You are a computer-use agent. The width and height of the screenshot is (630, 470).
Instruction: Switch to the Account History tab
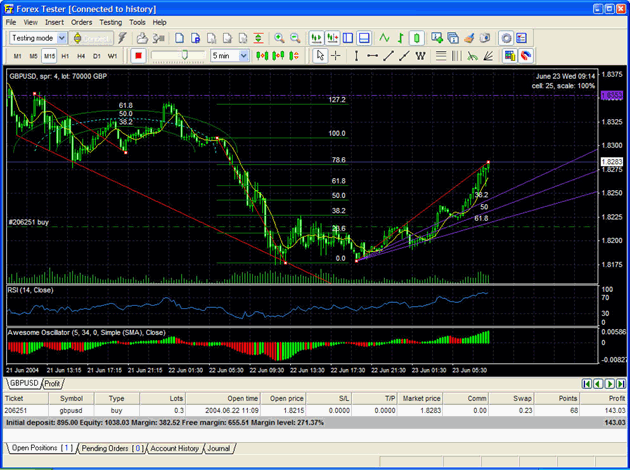(175, 449)
